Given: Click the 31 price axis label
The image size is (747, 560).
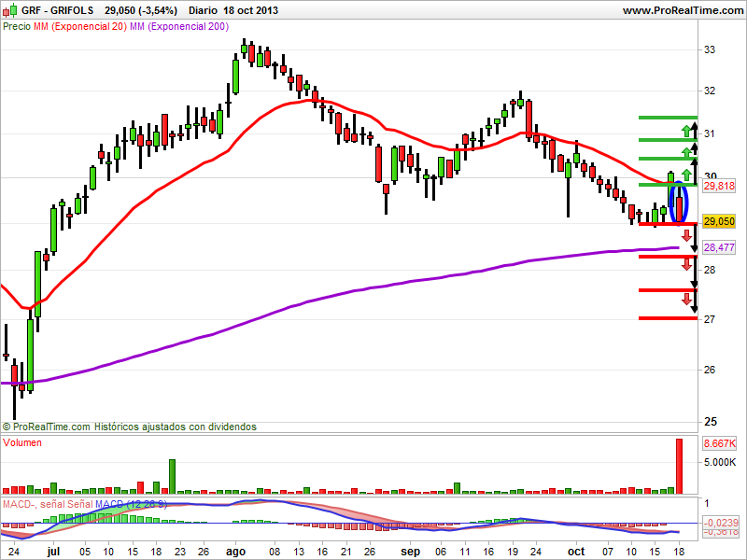Looking at the screenshot, I should (x=710, y=133).
